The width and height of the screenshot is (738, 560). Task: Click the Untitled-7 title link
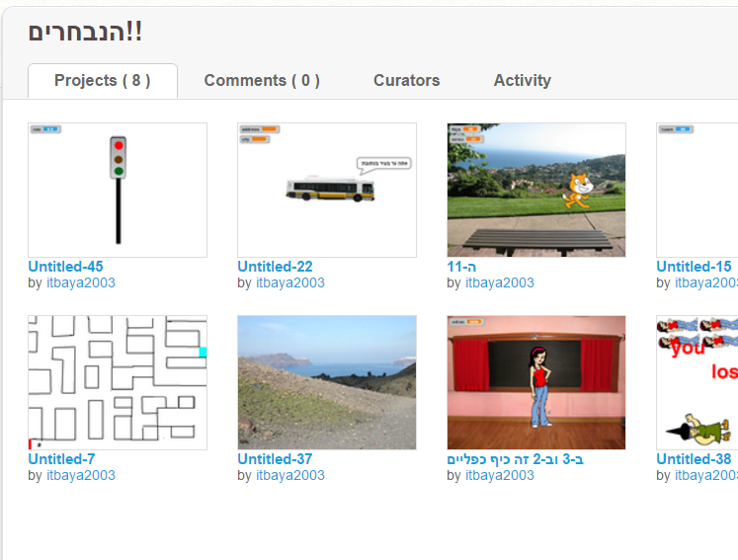[61, 459]
